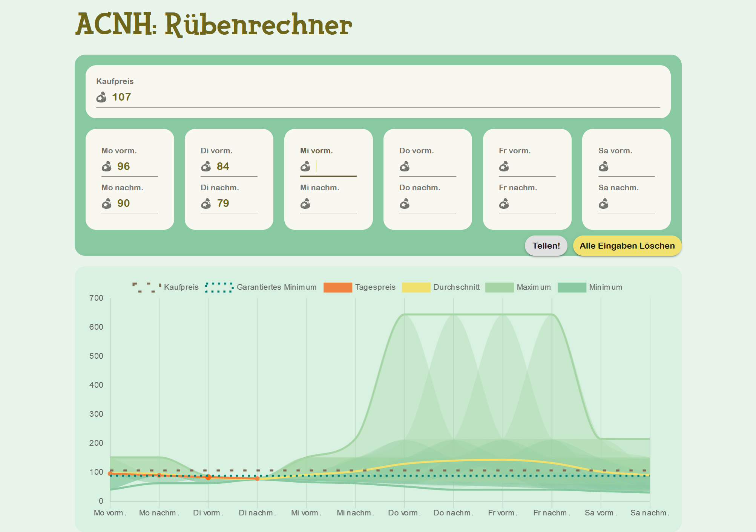The width and height of the screenshot is (756, 532).
Task: Click the bell bag icon in Di vorm. field
Action: click(x=206, y=166)
